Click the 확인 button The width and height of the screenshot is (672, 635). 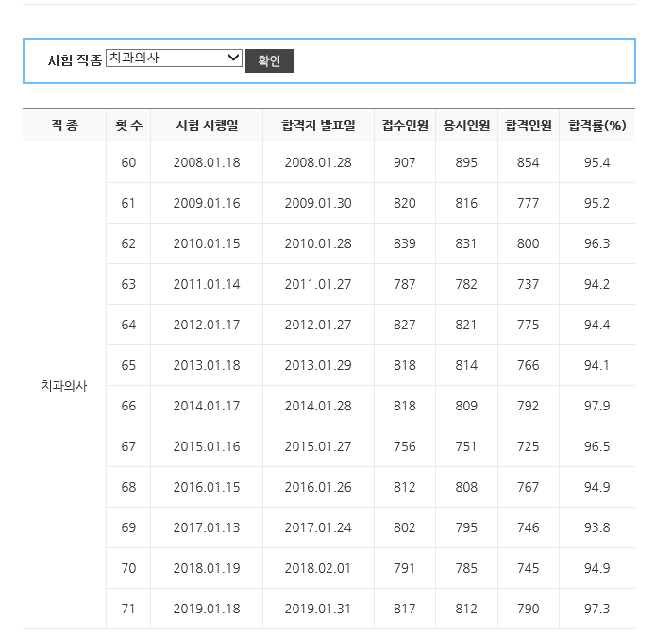269,60
